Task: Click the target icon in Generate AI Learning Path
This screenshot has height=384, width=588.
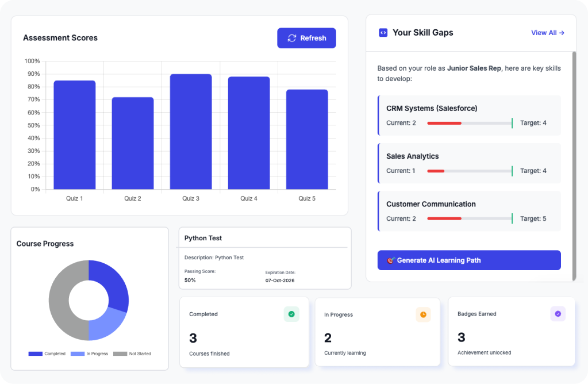Action: coord(391,260)
